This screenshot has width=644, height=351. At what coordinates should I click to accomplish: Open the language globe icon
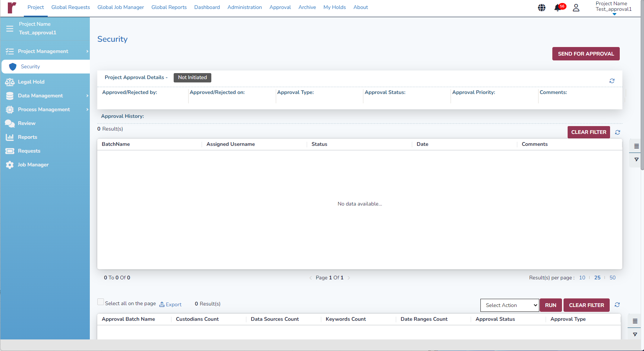pyautogui.click(x=542, y=7)
